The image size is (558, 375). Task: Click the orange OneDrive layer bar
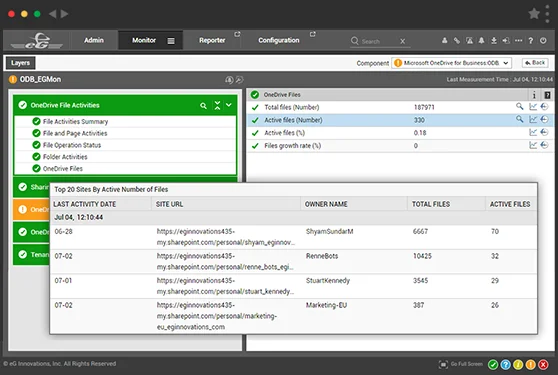[x=31, y=209]
